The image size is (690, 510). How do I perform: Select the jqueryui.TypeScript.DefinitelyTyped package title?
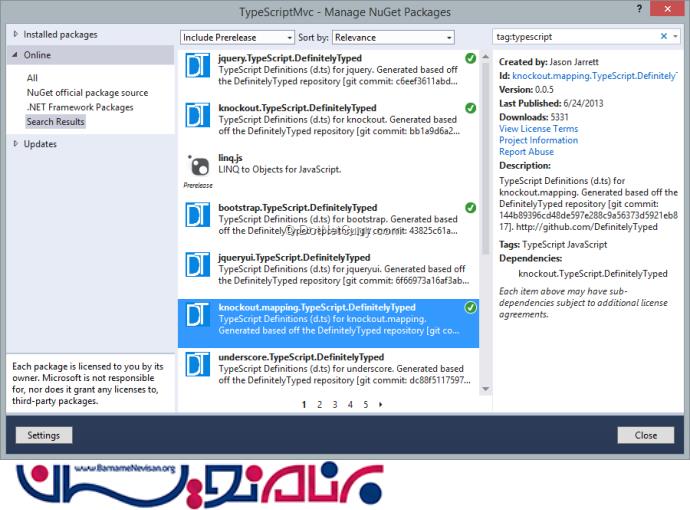click(x=294, y=257)
